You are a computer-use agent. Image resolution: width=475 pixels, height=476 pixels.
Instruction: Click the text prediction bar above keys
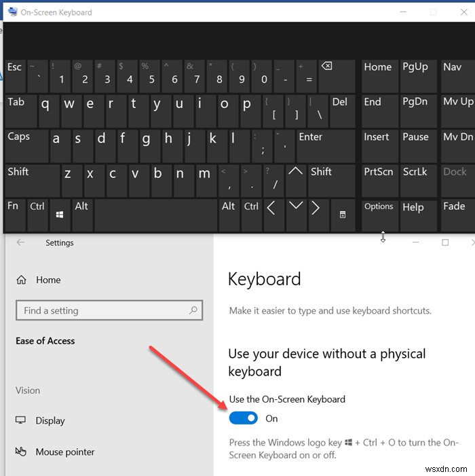[x=239, y=40]
